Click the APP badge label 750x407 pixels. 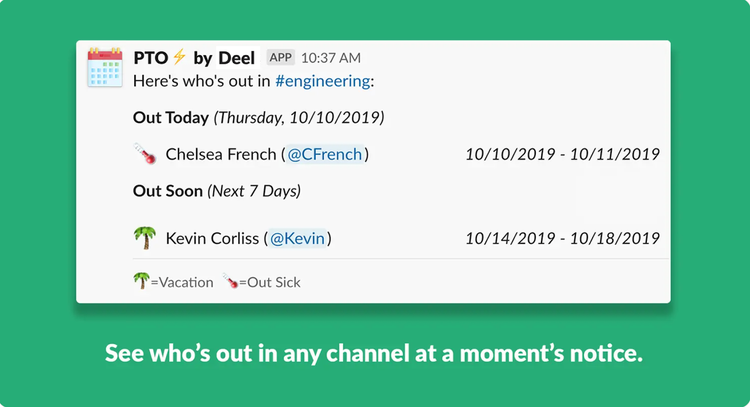[280, 57]
